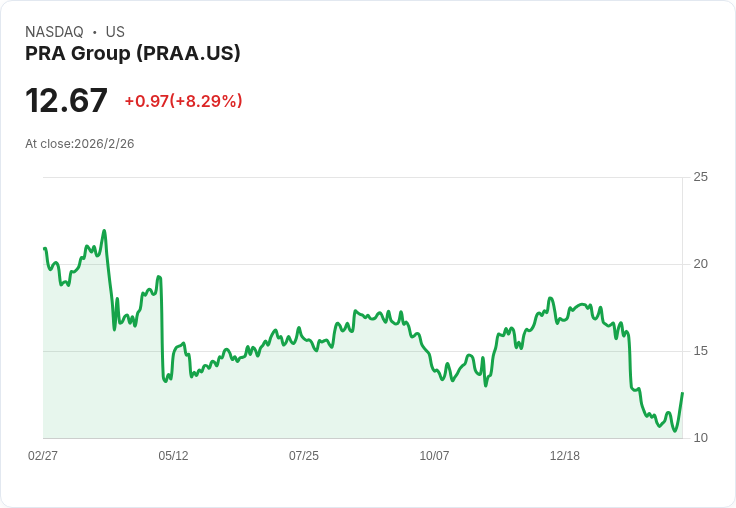Select the 10/07 date on x-axis
The height and width of the screenshot is (508, 736).
click(434, 456)
